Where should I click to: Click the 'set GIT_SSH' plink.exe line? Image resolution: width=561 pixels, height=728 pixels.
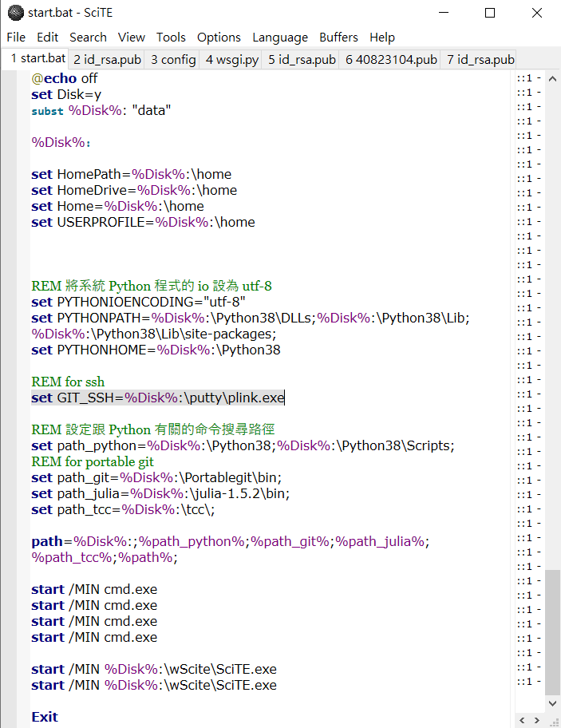click(158, 398)
